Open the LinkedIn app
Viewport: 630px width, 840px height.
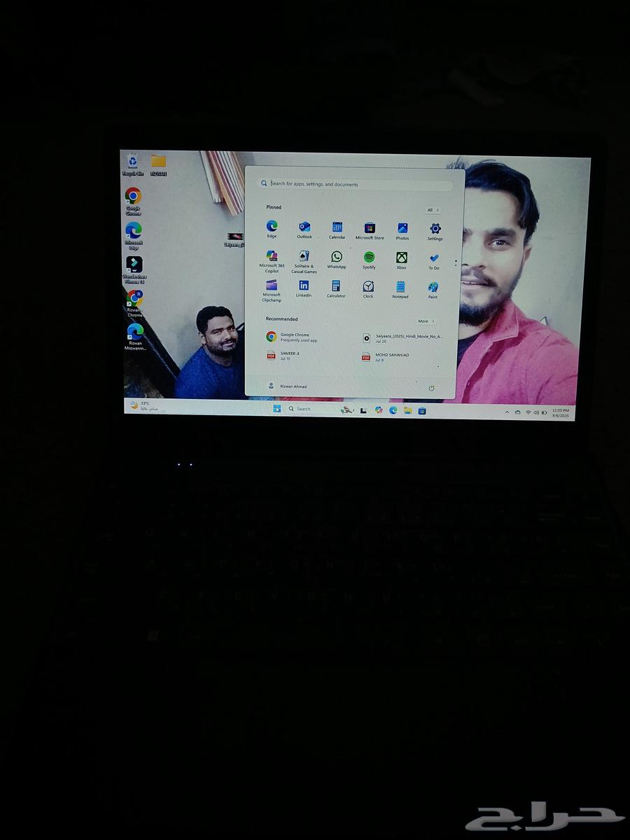304,288
